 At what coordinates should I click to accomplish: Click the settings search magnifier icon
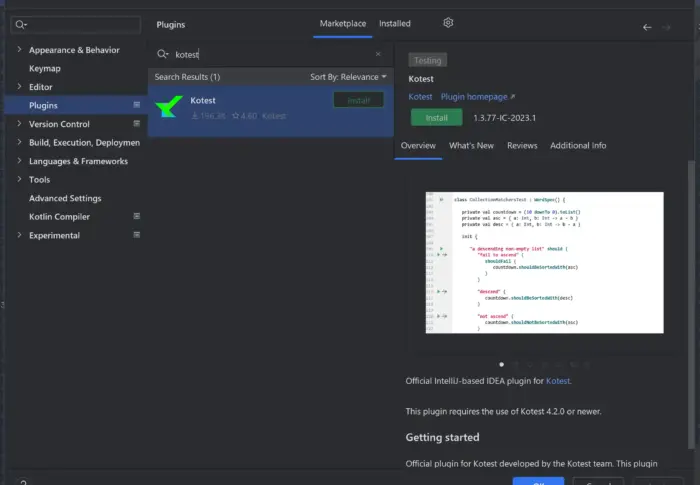(21, 25)
